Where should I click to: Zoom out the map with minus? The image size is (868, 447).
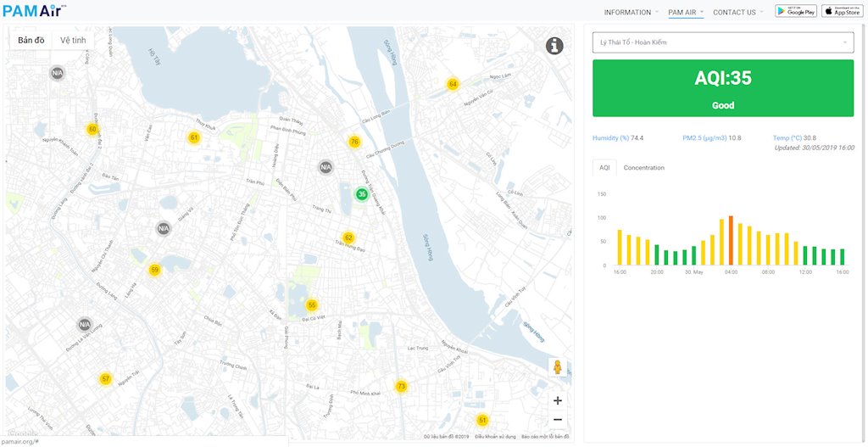click(557, 419)
